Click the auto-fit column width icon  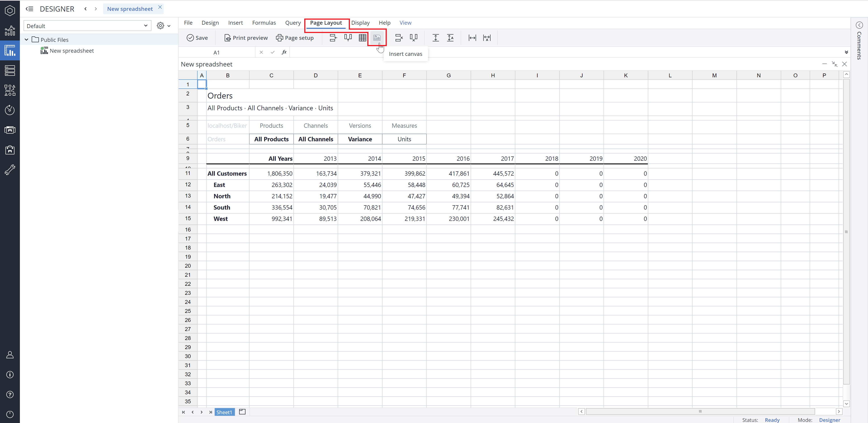pos(487,38)
